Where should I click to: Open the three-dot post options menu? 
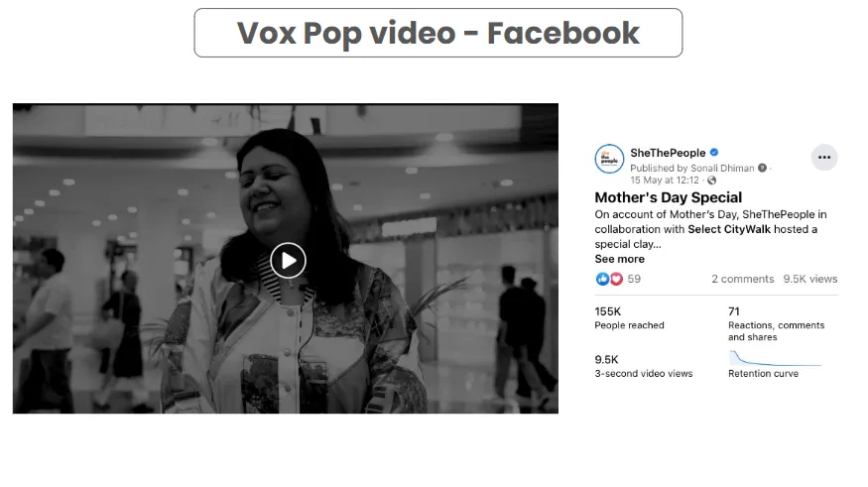coord(824,157)
